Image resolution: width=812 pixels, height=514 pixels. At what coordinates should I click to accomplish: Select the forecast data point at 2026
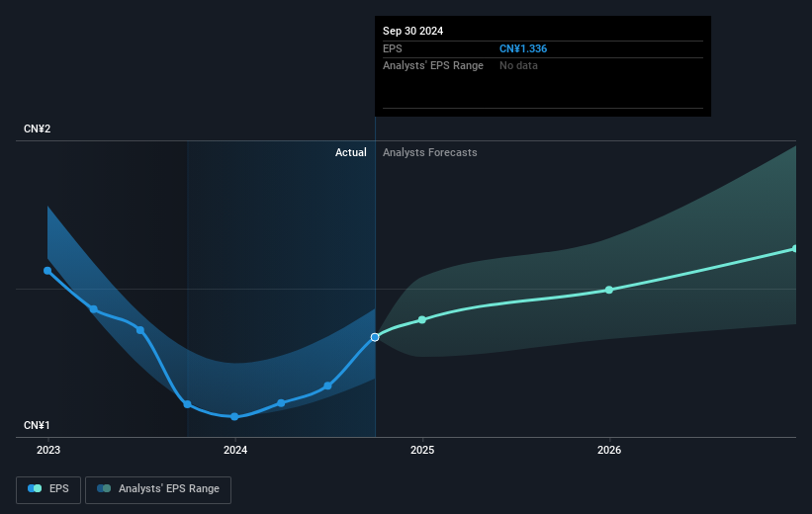pyautogui.click(x=609, y=290)
